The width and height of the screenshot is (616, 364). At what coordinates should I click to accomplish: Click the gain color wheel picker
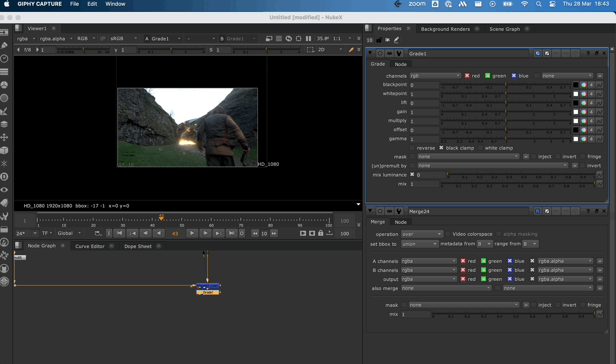[583, 112]
